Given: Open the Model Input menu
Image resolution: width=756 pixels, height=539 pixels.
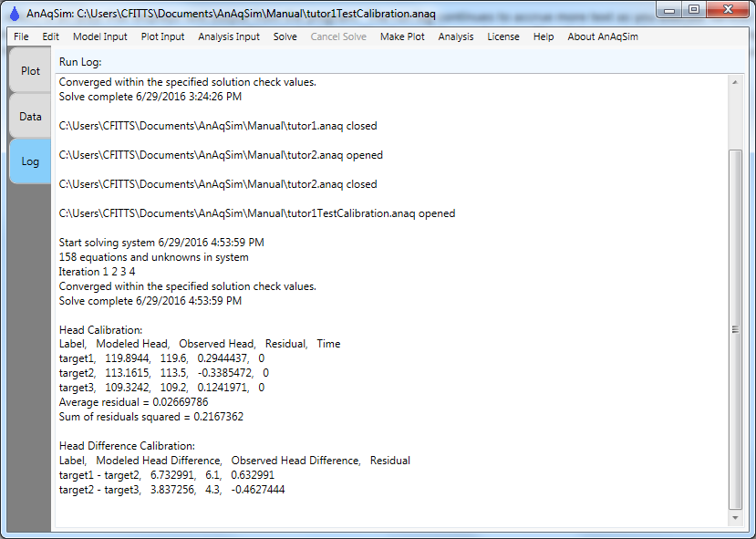Looking at the screenshot, I should (100, 36).
